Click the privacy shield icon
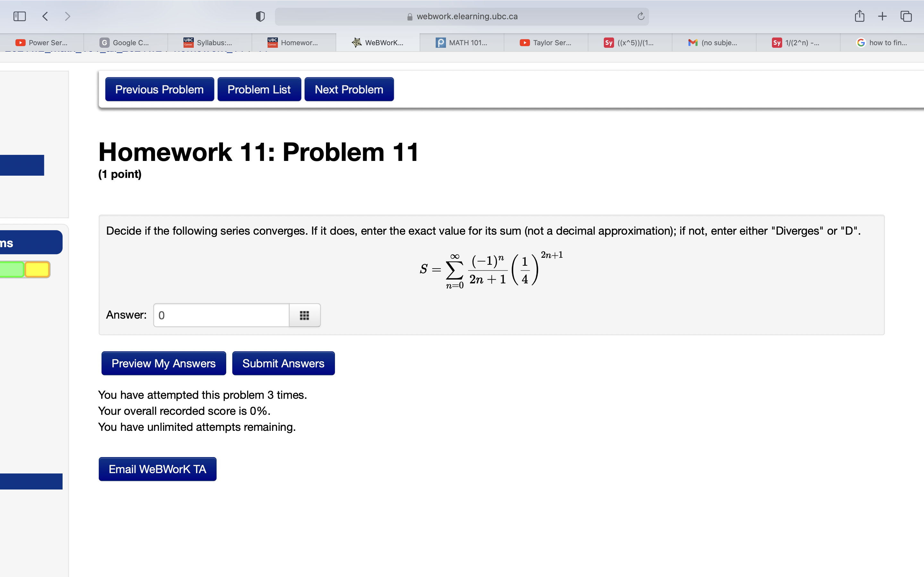This screenshot has height=577, width=924. (x=260, y=16)
